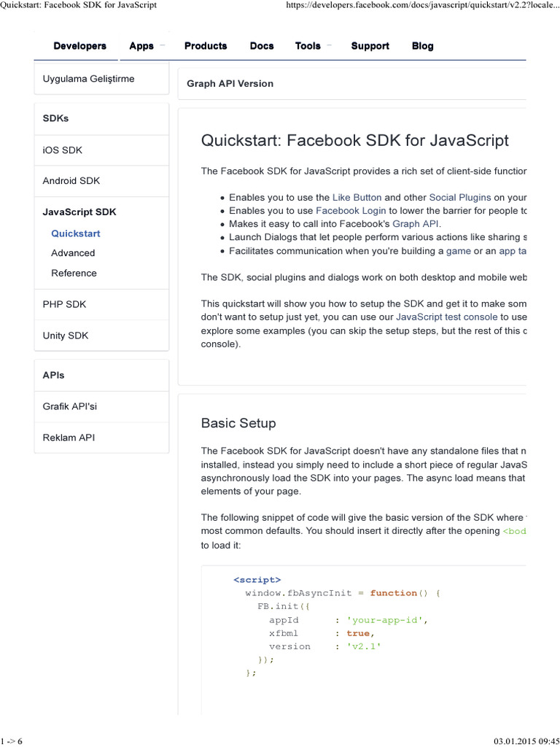Open the Advanced sub-item under JavaScript SDK
Image resolution: width=560 pixels, height=747 pixels.
73,253
